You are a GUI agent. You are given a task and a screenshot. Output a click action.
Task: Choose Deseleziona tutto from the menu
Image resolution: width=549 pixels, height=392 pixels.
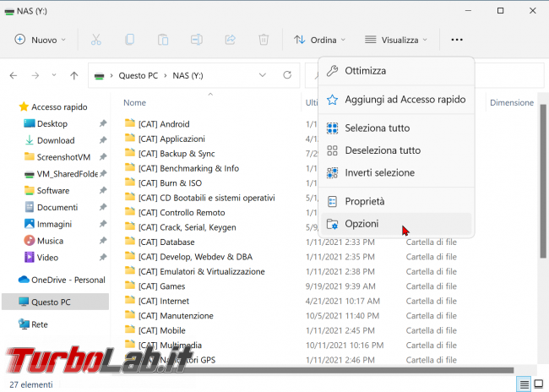point(396,150)
